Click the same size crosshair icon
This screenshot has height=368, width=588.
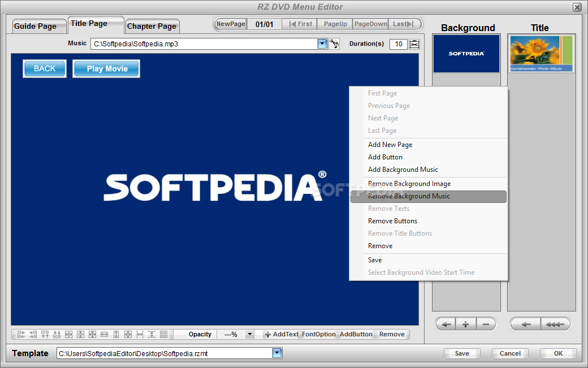point(128,334)
